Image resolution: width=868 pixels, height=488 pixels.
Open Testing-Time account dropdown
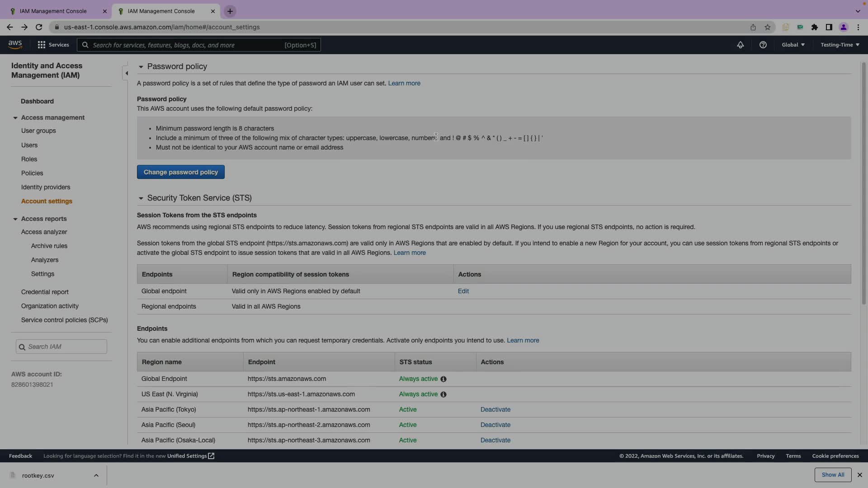point(840,45)
